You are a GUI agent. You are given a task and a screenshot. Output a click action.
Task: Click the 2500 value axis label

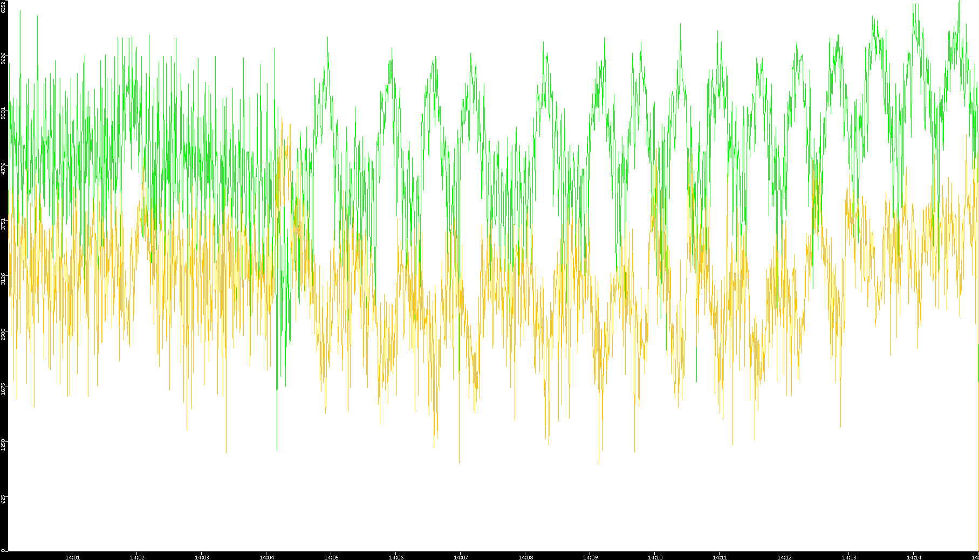pos(3,334)
